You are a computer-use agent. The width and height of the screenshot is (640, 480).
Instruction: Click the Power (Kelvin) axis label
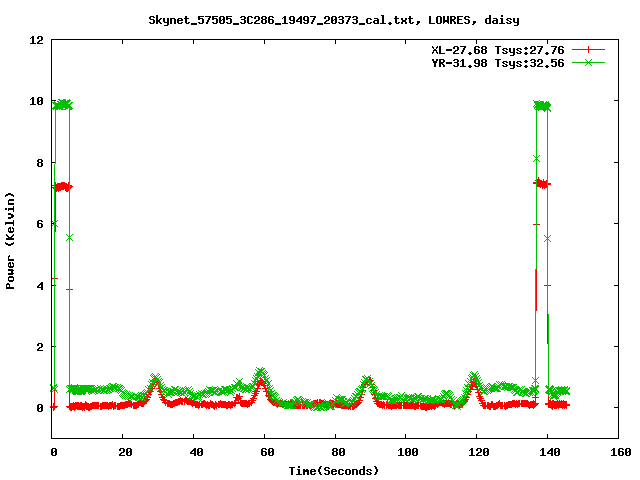(10, 241)
